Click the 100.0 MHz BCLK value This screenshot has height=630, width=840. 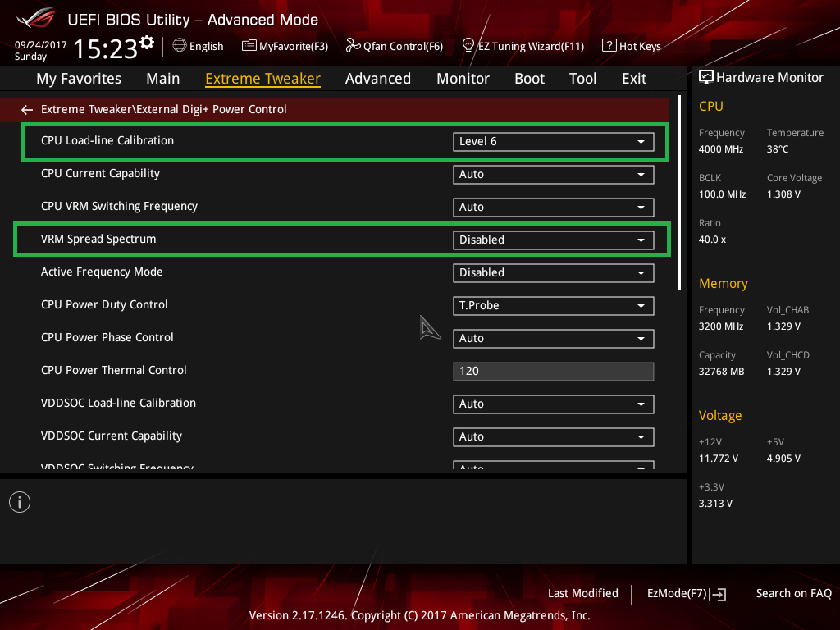click(x=722, y=194)
